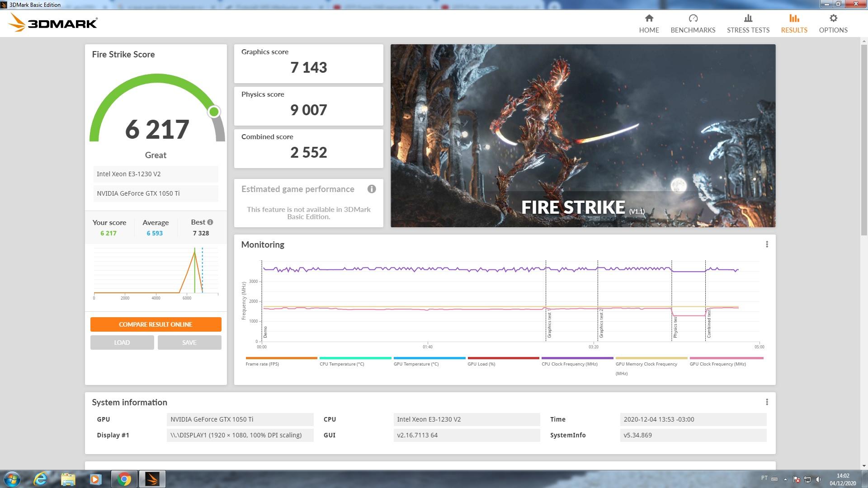
Task: Click the Best score value 7 328
Action: (201, 233)
